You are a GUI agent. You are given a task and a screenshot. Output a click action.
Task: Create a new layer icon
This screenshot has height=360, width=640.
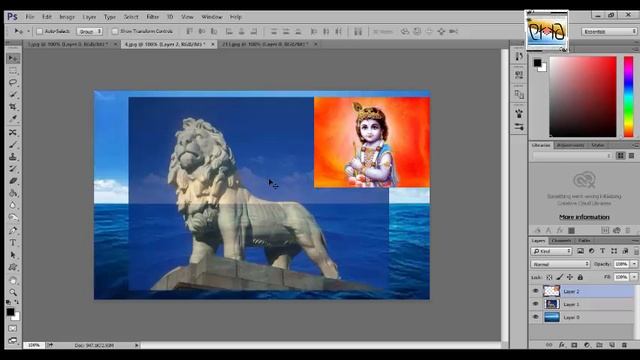click(612, 345)
